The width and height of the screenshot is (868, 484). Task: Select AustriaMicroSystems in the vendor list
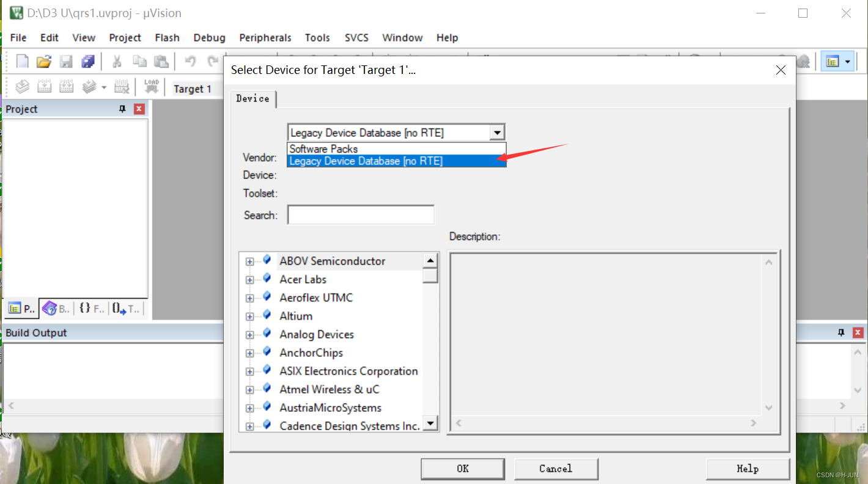click(x=330, y=408)
